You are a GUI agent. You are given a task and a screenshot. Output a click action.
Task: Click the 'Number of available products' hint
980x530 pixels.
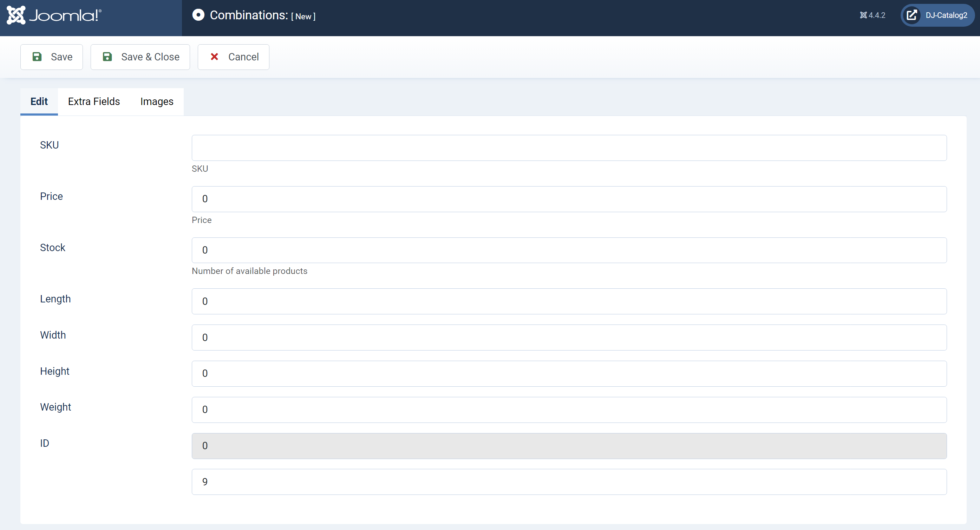pyautogui.click(x=249, y=271)
